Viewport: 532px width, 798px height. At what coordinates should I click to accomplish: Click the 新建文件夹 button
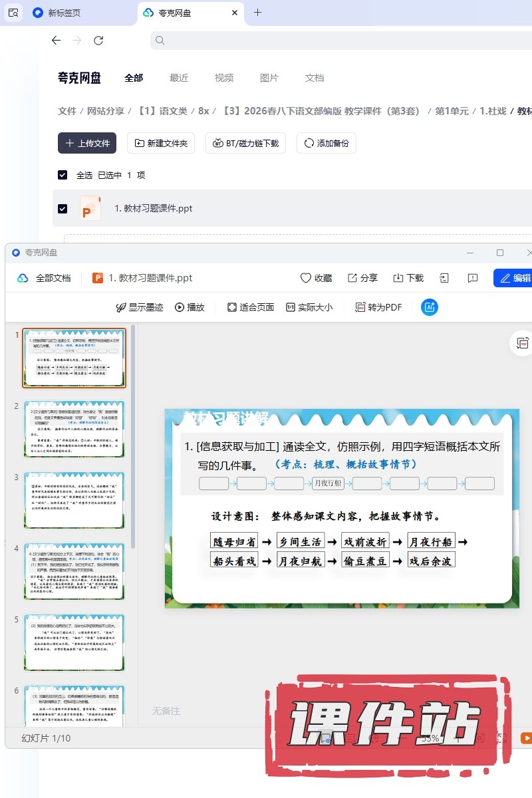(x=160, y=143)
